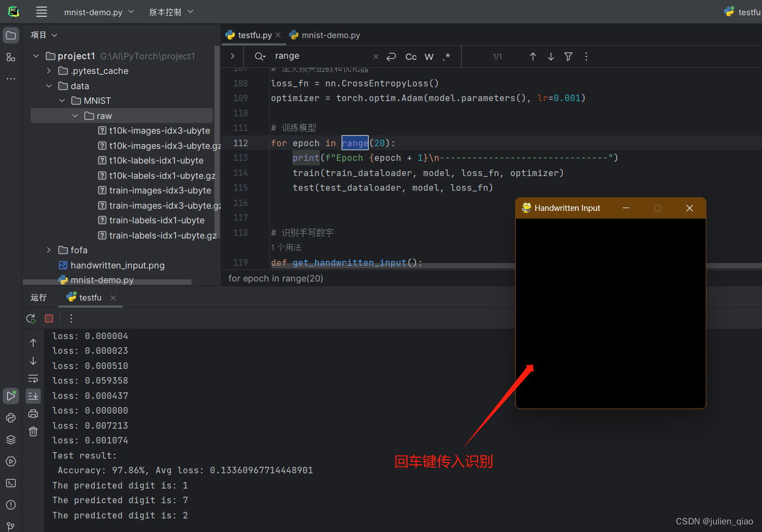Viewport: 762px width, 532px height.
Task: Open the Git tool window
Action: pos(11,525)
